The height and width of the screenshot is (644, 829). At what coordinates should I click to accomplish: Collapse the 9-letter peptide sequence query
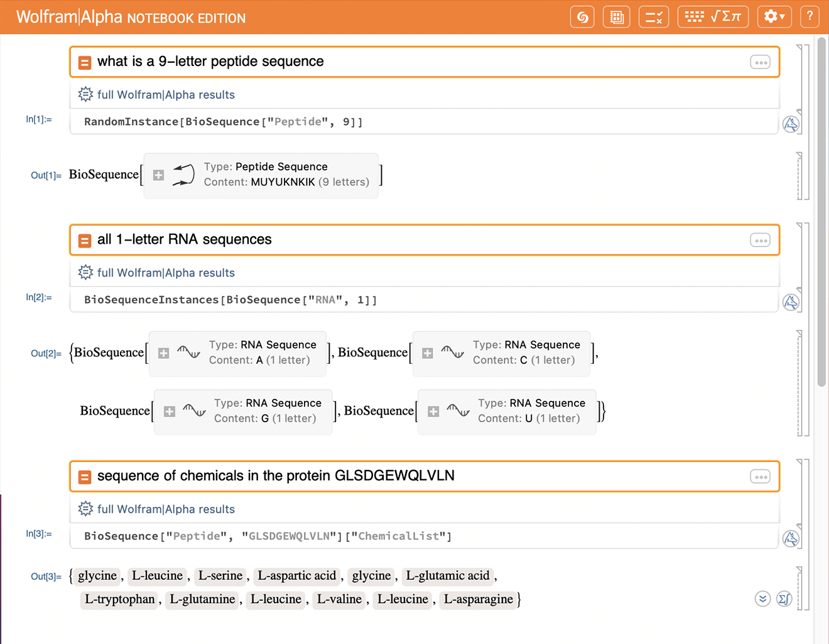point(85,62)
